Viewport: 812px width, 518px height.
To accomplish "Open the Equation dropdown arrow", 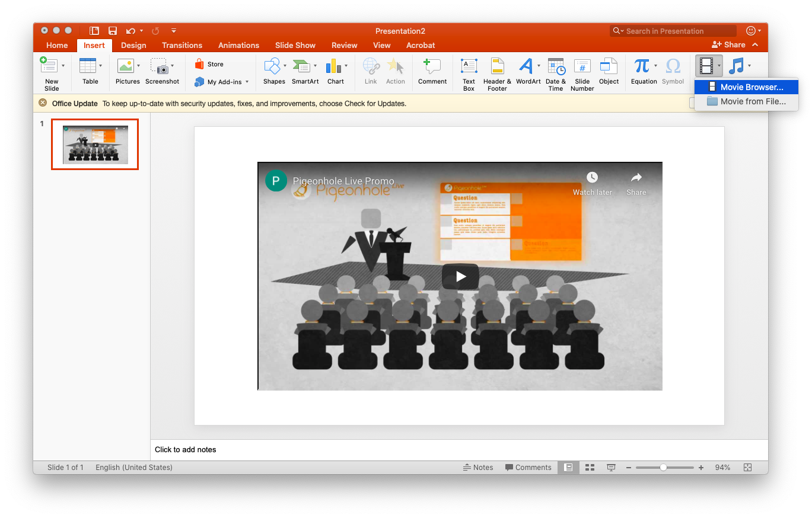I will (655, 66).
